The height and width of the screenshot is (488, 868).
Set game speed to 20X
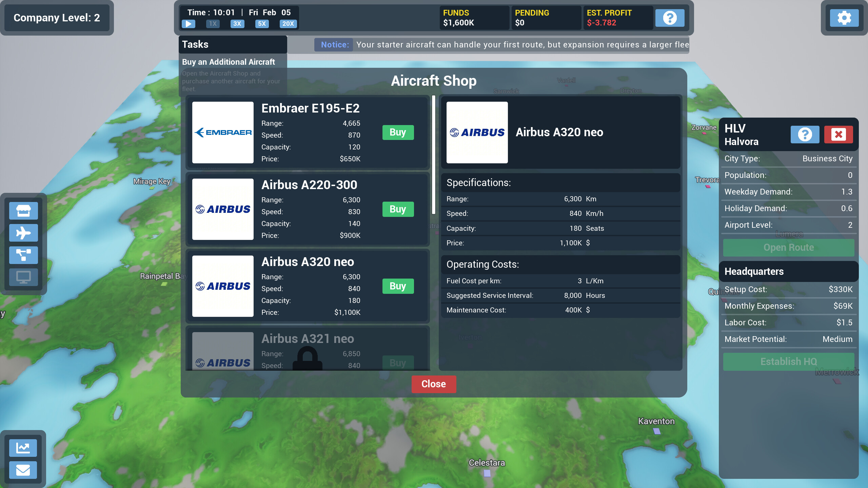point(288,24)
